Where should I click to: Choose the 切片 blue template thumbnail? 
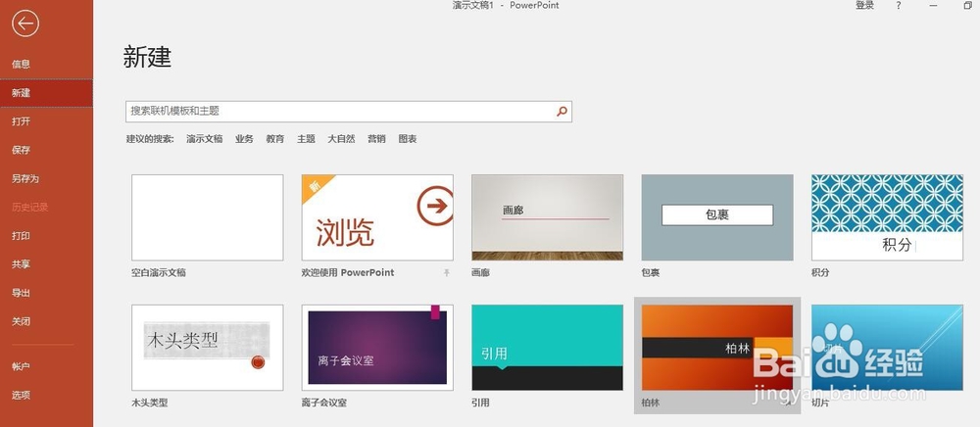pyautogui.click(x=888, y=348)
